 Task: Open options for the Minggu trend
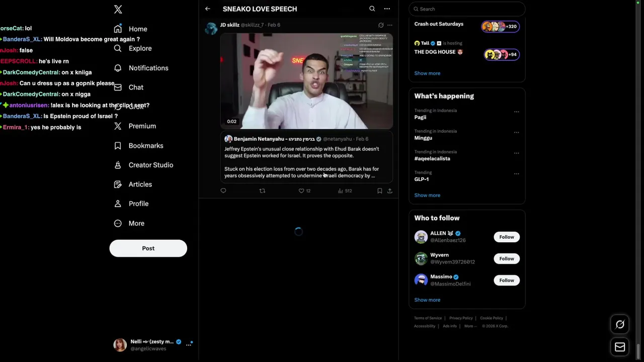pyautogui.click(x=516, y=133)
